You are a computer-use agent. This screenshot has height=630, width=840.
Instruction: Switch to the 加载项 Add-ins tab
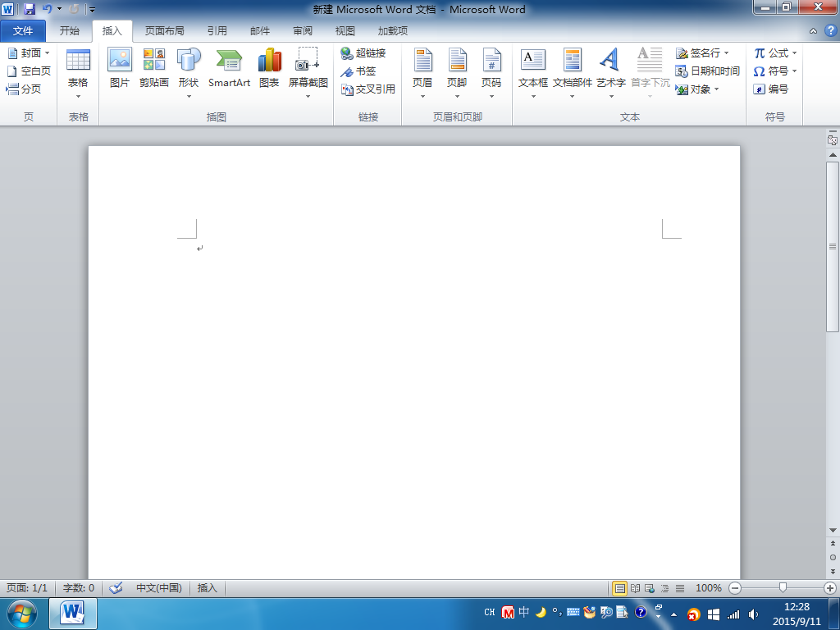pos(393,31)
